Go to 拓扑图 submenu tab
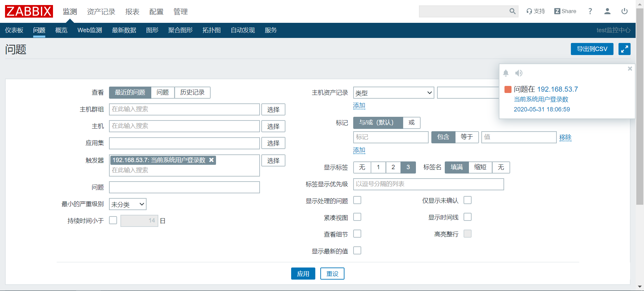644x291 pixels. (x=212, y=30)
